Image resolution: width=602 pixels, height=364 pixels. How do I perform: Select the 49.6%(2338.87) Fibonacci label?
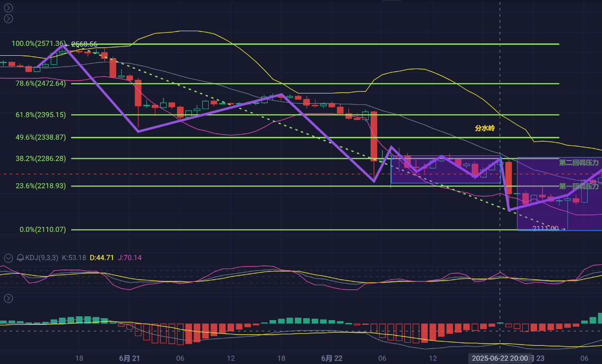pyautogui.click(x=41, y=137)
